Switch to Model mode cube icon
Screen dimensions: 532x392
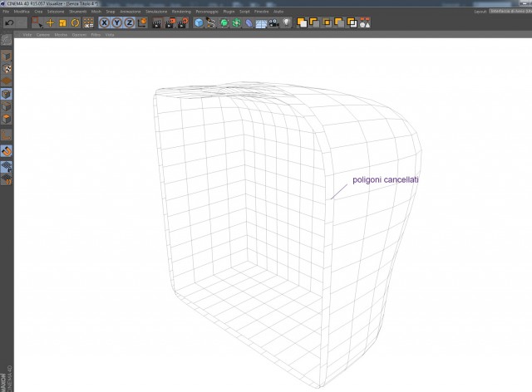coord(7,56)
